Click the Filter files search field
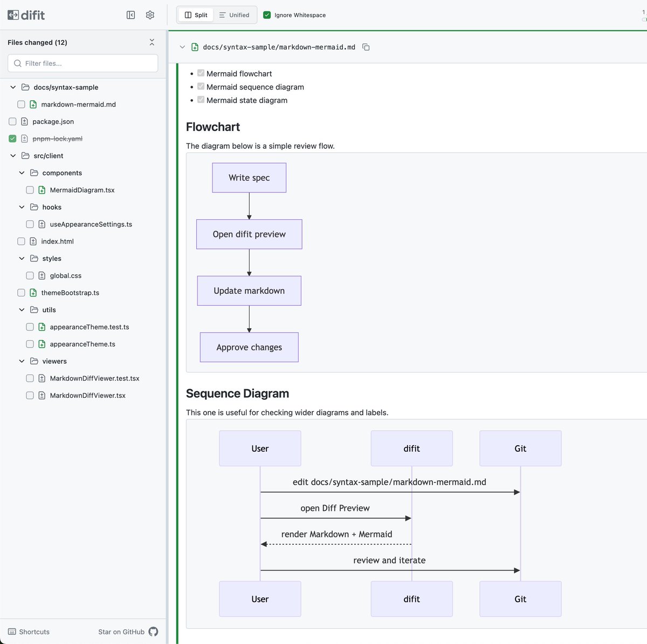 pos(83,63)
